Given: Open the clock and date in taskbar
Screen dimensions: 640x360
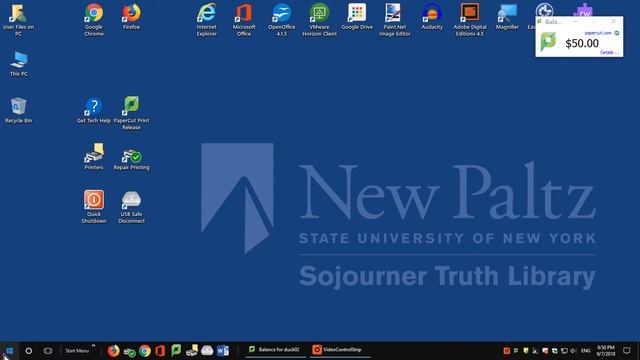Looking at the screenshot, I should tap(606, 351).
